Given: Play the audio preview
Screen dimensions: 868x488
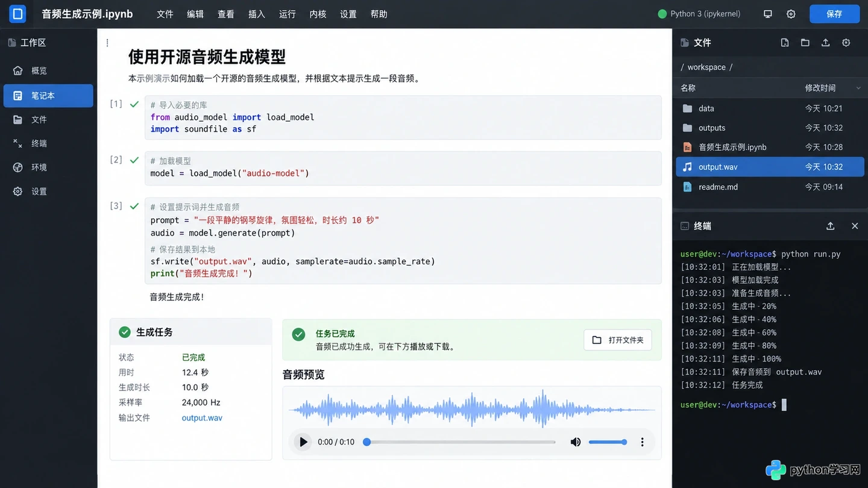Looking at the screenshot, I should pyautogui.click(x=303, y=442).
